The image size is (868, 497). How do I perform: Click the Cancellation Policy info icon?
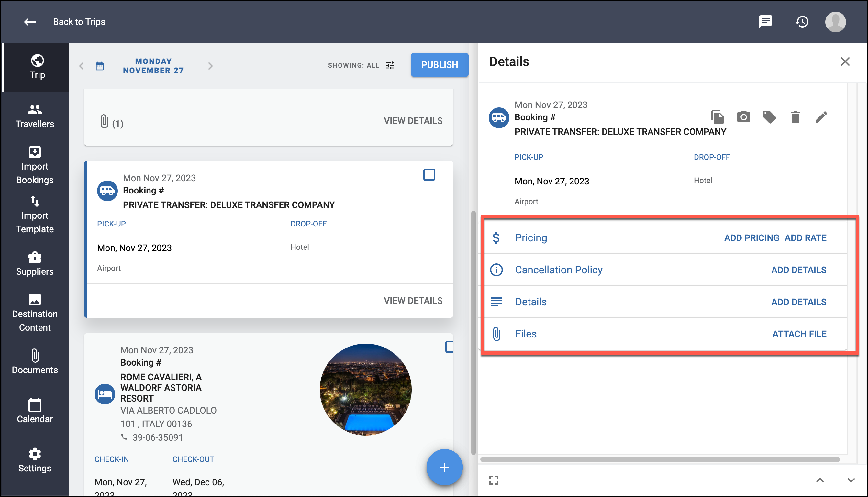(496, 270)
